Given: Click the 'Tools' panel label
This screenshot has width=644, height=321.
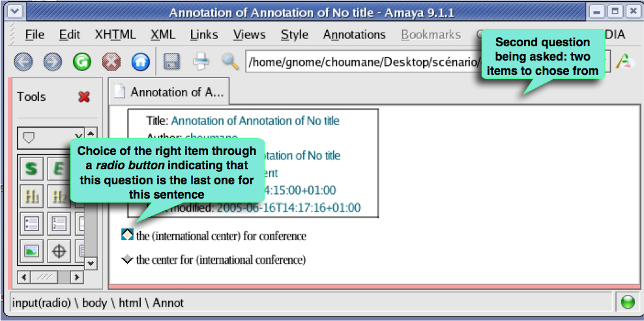Looking at the screenshot, I should point(31,97).
